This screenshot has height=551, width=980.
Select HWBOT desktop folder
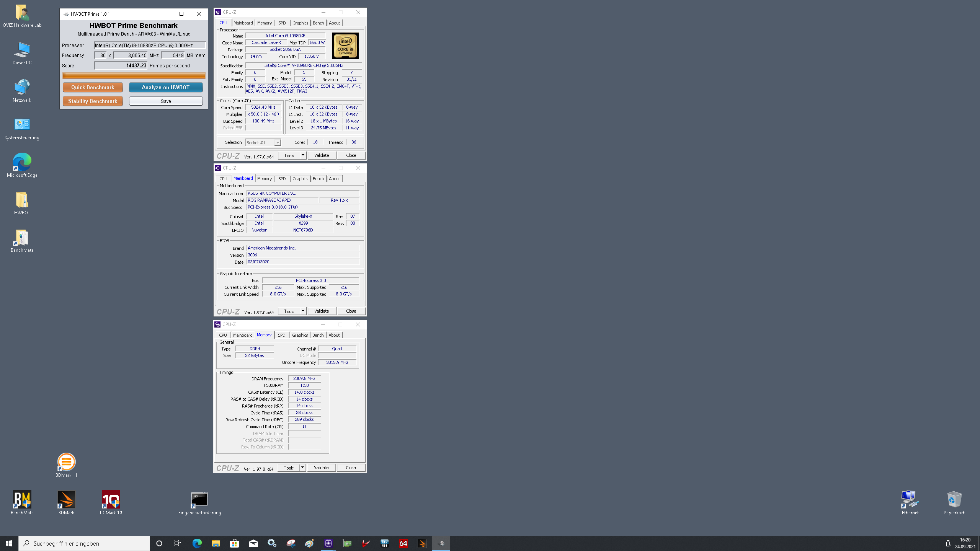22,204
